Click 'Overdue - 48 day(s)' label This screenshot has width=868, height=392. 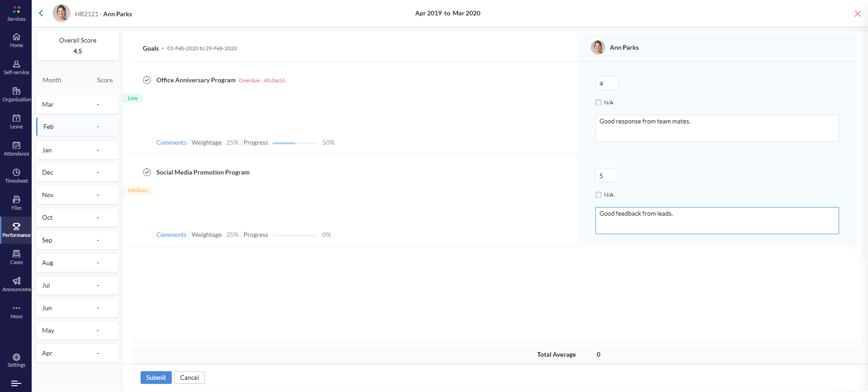pyautogui.click(x=262, y=80)
